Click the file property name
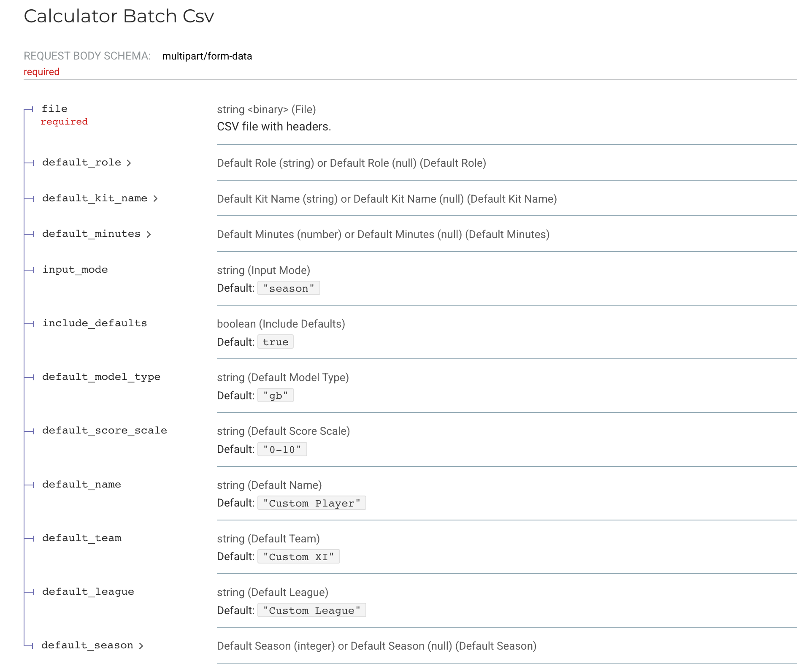Screen dimensions: 806x672 point(54,109)
